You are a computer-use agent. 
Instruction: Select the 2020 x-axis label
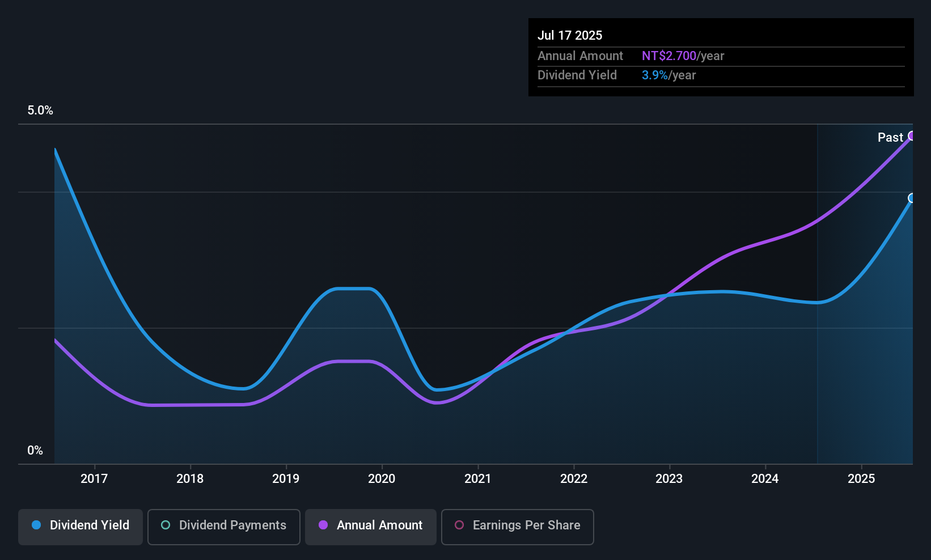coord(382,478)
